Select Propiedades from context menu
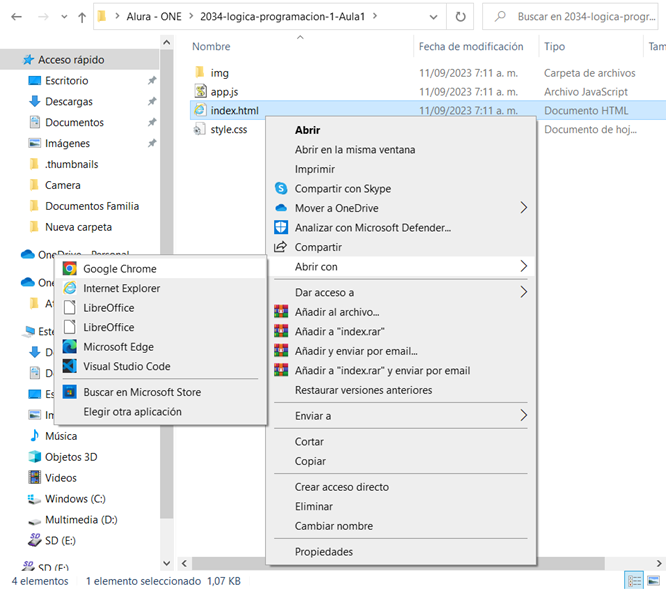Image resolution: width=666 pixels, height=591 pixels. pyautogui.click(x=323, y=552)
